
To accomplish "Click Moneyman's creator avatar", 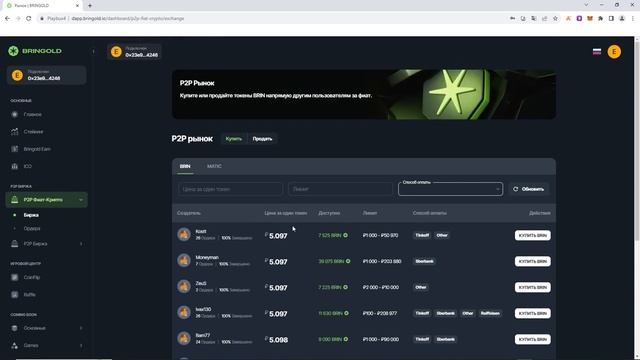I will click(x=184, y=260).
